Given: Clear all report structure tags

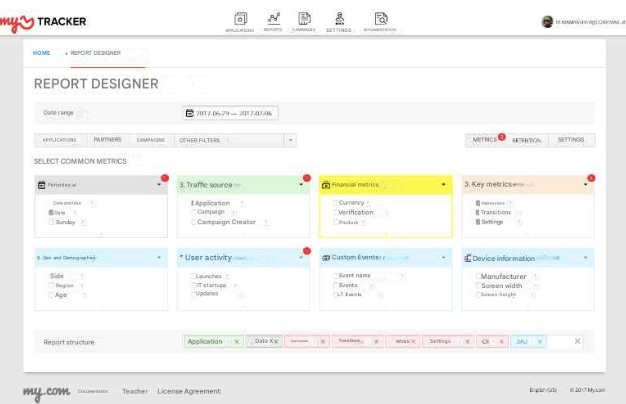Looking at the screenshot, I should click(577, 341).
